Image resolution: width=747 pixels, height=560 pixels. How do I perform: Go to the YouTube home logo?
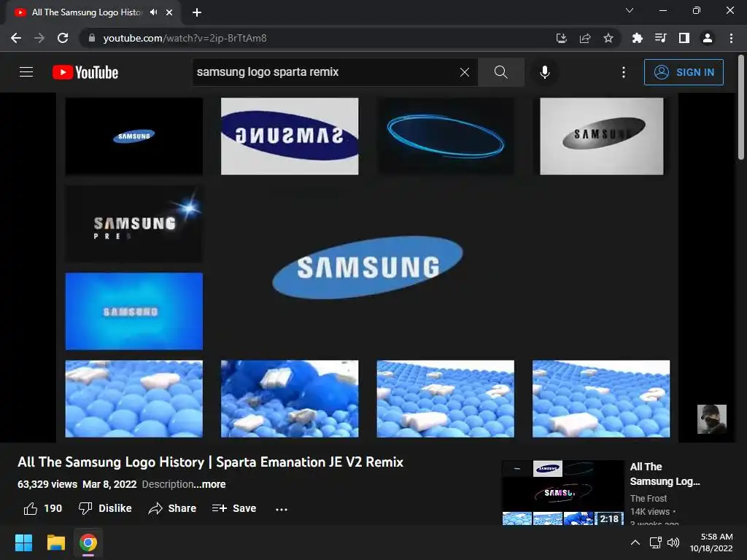point(85,72)
